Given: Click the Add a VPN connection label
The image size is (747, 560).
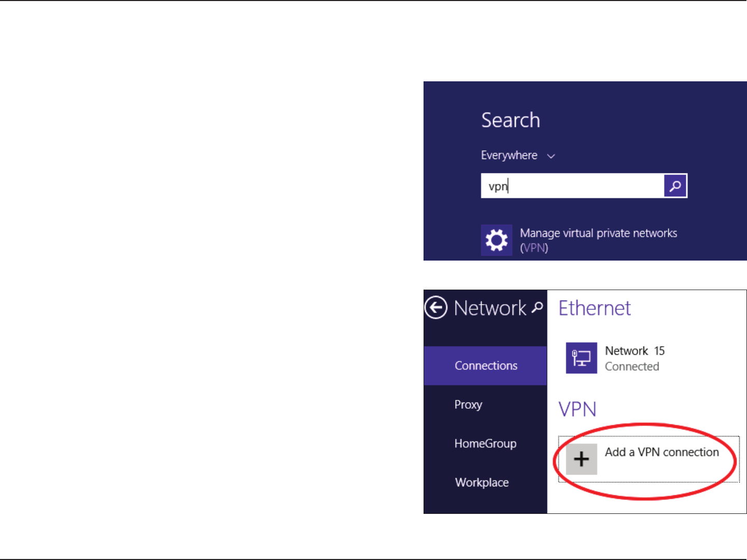Looking at the screenshot, I should tap(661, 452).
